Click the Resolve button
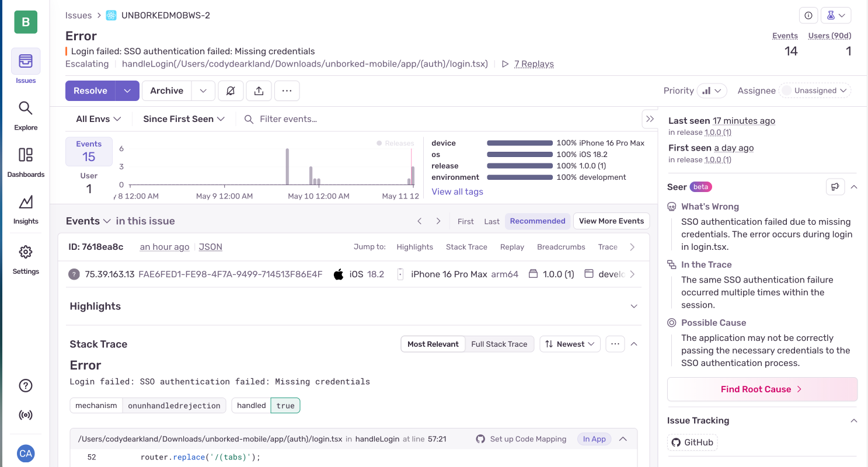Screen dimensions: 868x467 tap(90, 90)
